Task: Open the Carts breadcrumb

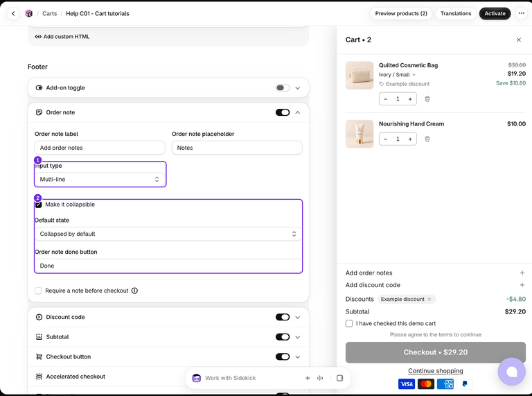Action: click(50, 14)
